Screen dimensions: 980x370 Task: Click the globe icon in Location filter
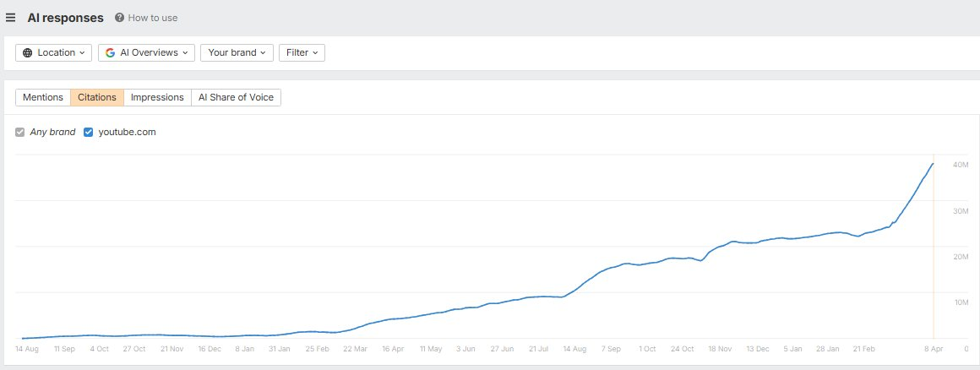coord(28,52)
